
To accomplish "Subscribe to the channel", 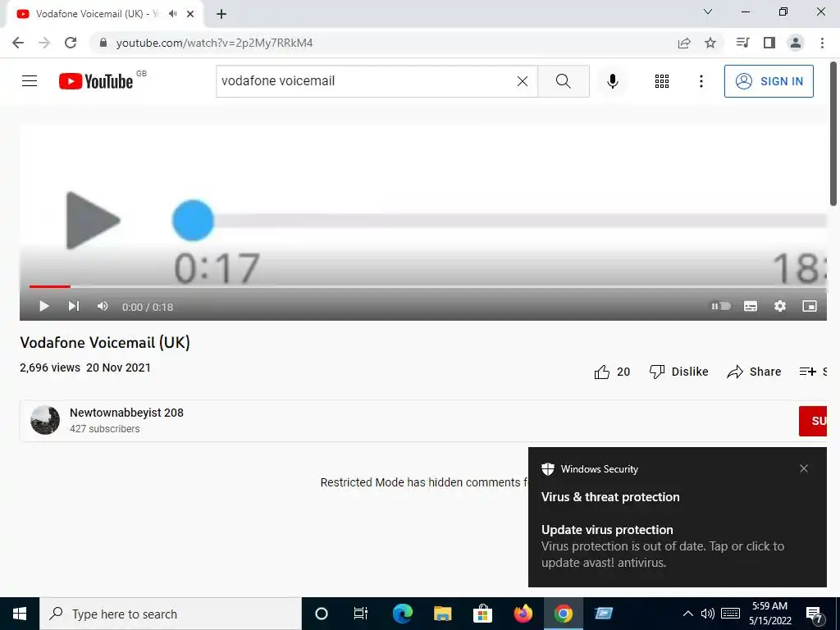I will (x=813, y=421).
